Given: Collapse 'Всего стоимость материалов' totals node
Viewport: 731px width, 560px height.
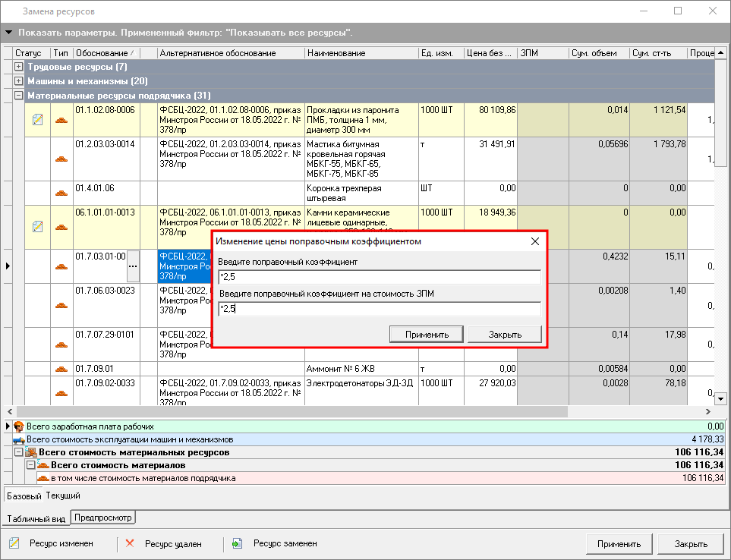Looking at the screenshot, I should point(31,465).
